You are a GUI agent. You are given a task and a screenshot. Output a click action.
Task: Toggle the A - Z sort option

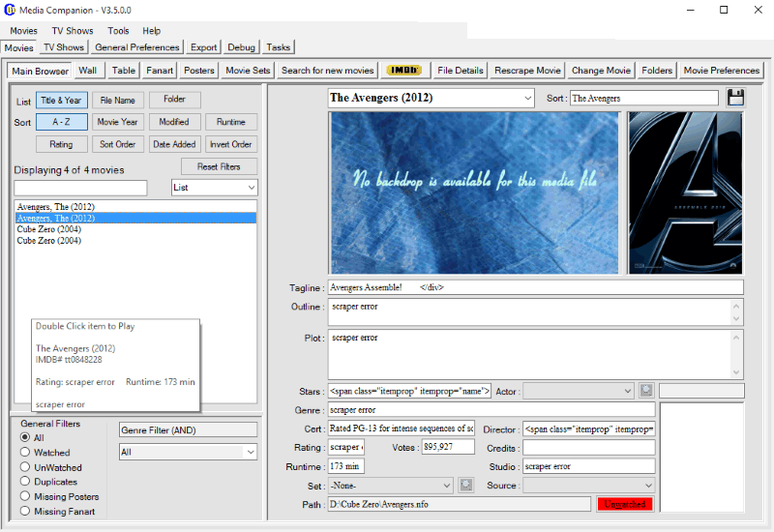point(62,122)
